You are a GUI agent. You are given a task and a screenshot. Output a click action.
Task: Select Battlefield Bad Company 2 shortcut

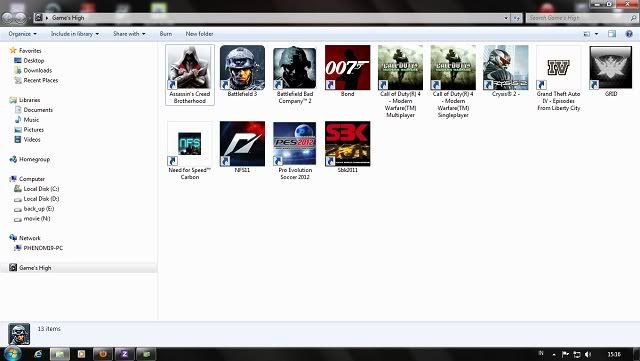295,74
